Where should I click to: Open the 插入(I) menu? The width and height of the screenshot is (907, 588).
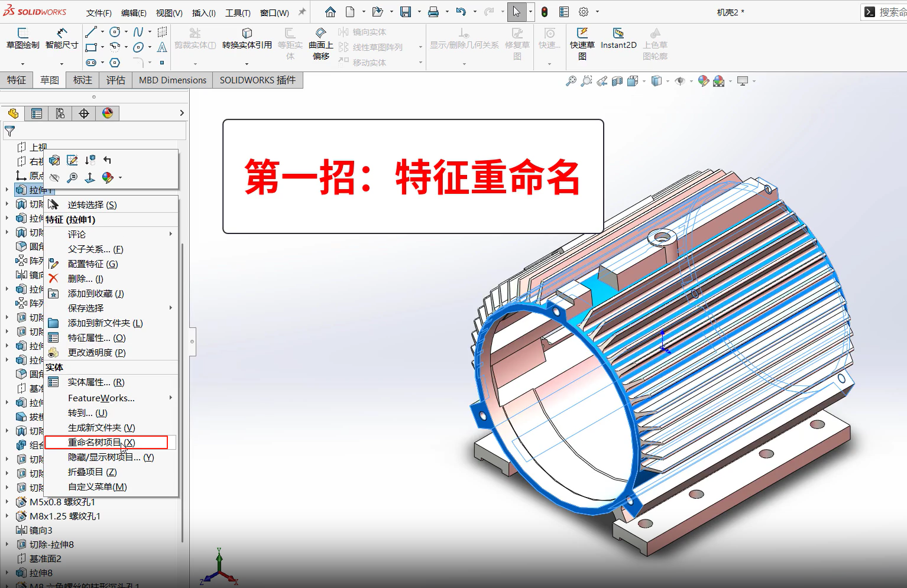coord(204,12)
